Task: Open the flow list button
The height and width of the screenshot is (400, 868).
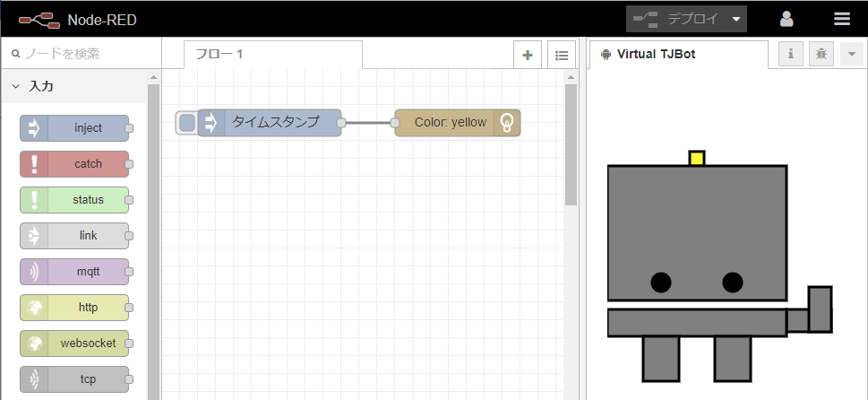Action: [562, 55]
